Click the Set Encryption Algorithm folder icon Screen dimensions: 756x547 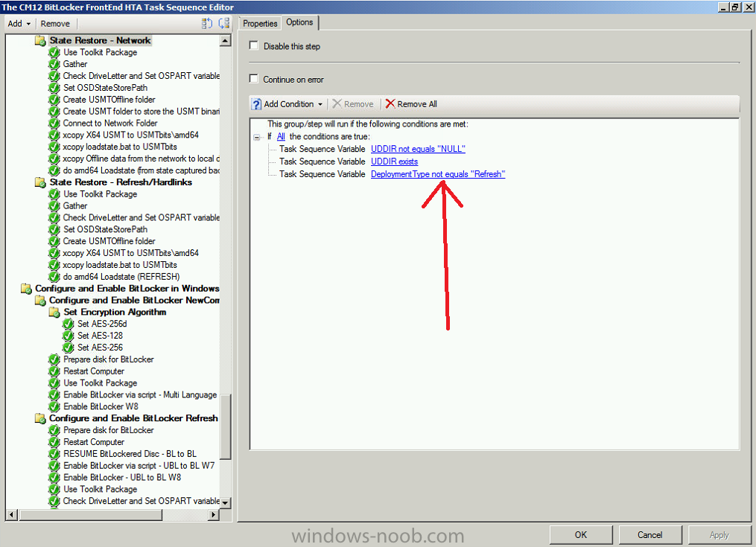point(54,313)
